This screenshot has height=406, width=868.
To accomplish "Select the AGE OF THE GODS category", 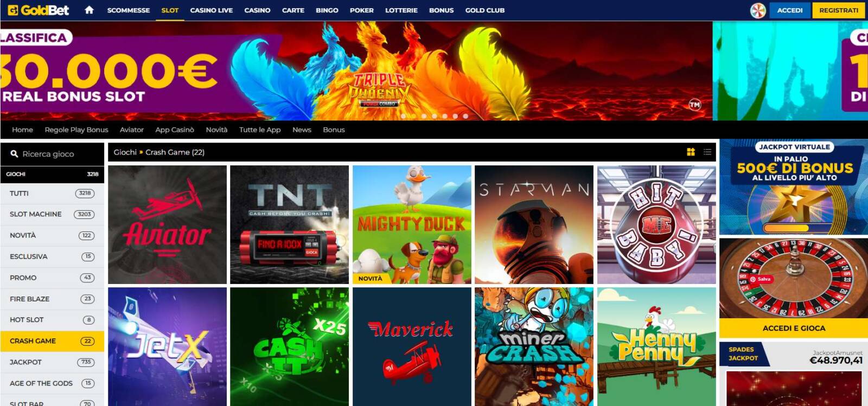I will 52,384.
